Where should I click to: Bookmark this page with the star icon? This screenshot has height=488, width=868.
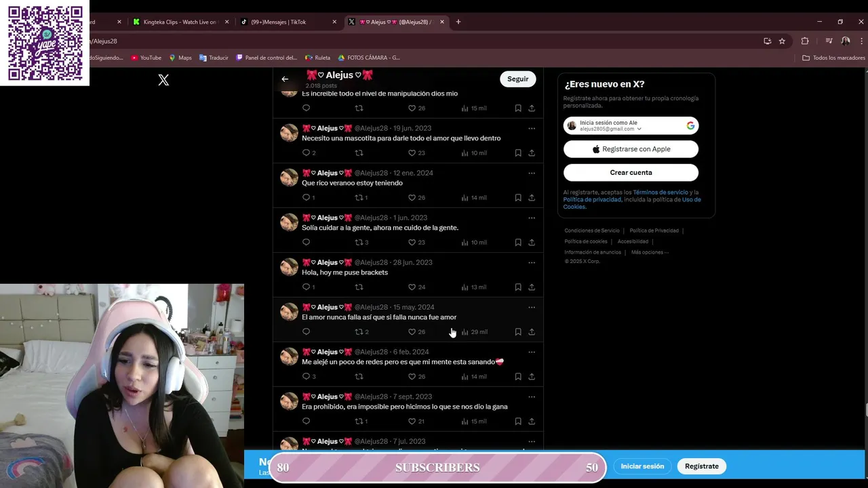(782, 41)
